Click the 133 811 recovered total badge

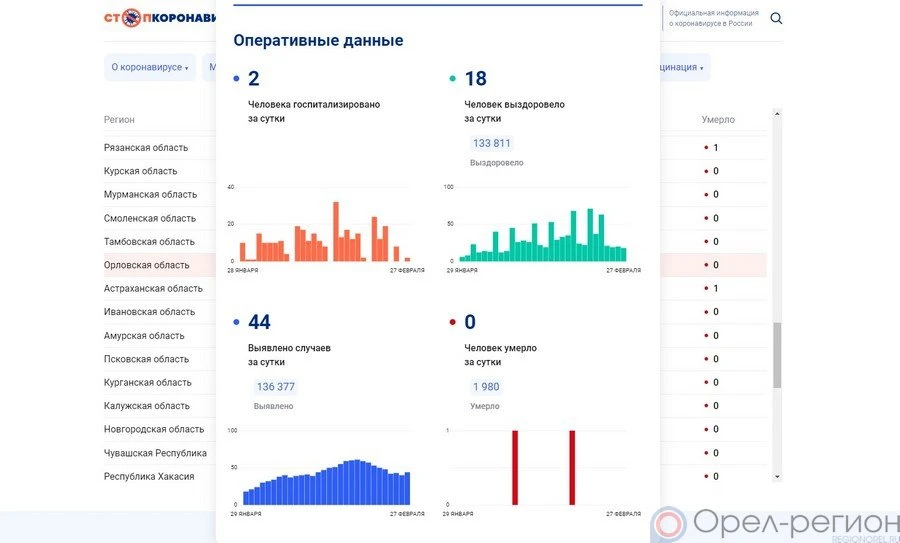point(491,144)
